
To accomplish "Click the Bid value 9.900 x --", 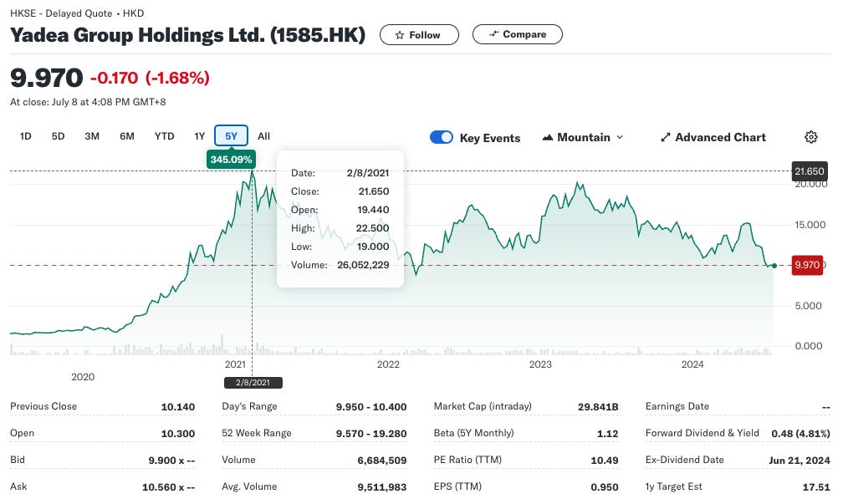I will pyautogui.click(x=171, y=461).
